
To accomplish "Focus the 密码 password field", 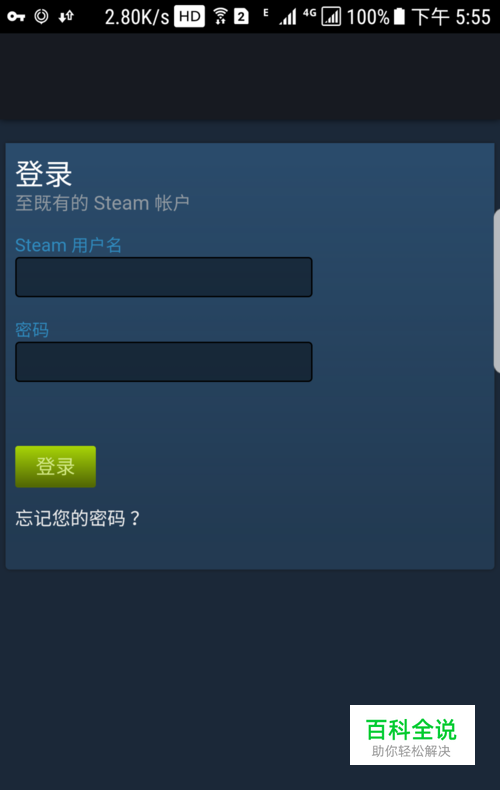I will [x=164, y=362].
